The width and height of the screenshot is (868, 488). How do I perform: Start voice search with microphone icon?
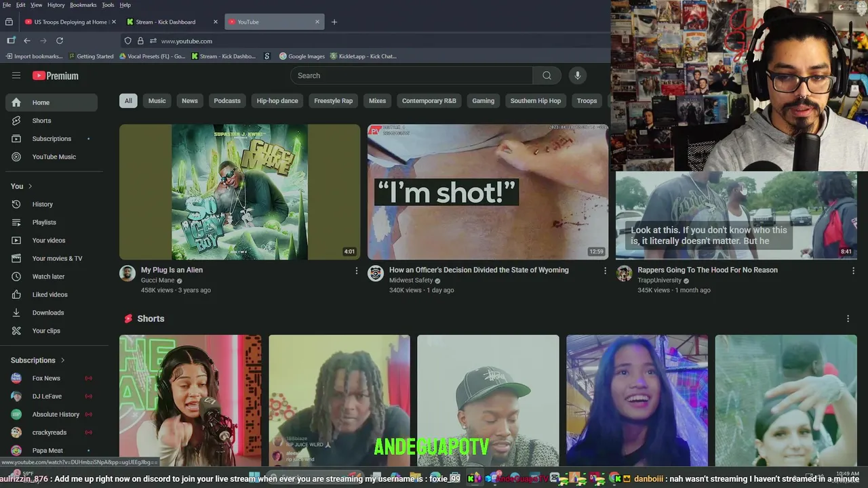578,75
